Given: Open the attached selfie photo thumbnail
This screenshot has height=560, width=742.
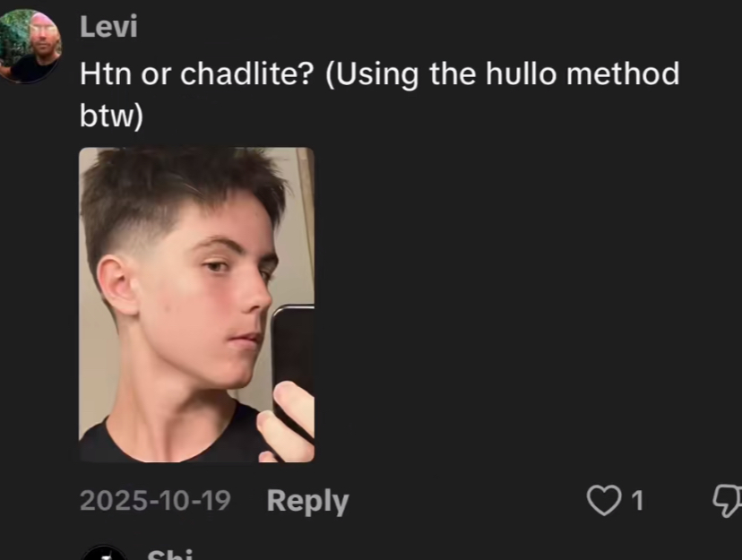Looking at the screenshot, I should point(196,305).
